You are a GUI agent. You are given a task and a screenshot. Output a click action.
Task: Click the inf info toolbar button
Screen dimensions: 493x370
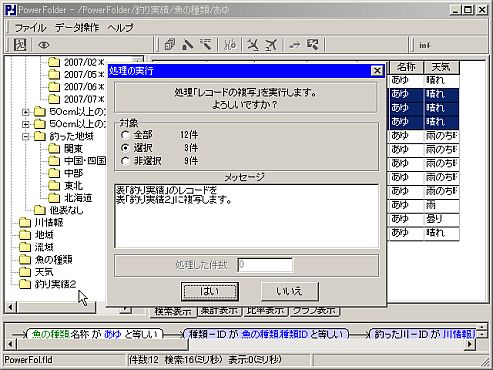(x=425, y=45)
